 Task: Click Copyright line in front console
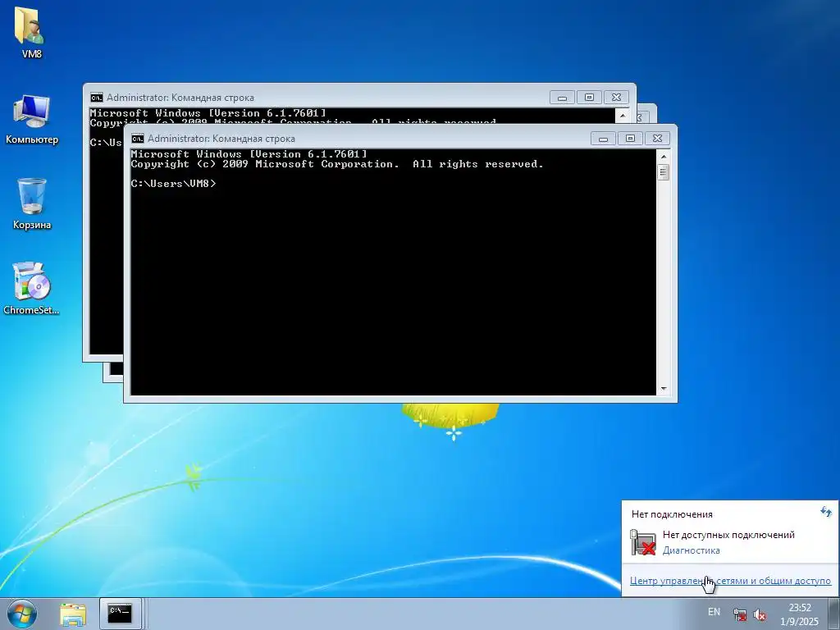tap(337, 164)
